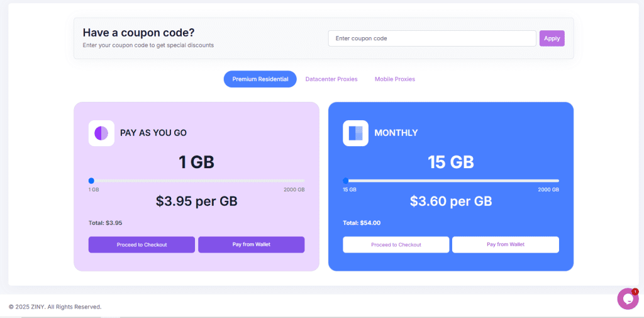Click the Pay As You Go slider handle

coord(92,181)
